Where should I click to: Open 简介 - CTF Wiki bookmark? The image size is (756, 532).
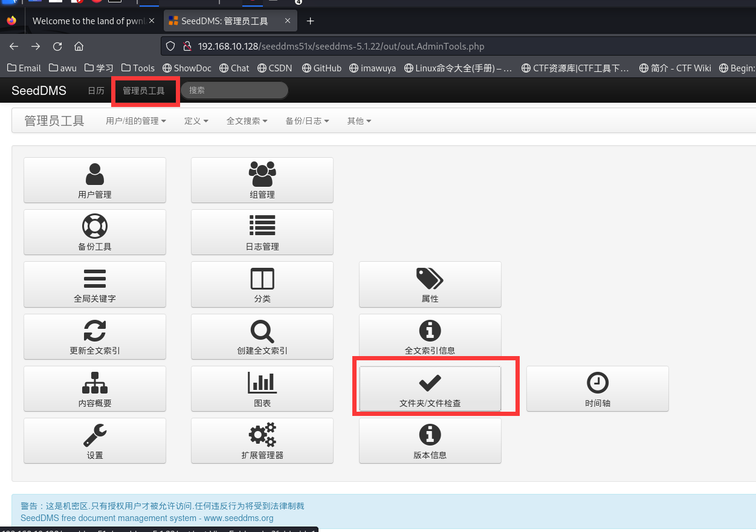click(675, 68)
